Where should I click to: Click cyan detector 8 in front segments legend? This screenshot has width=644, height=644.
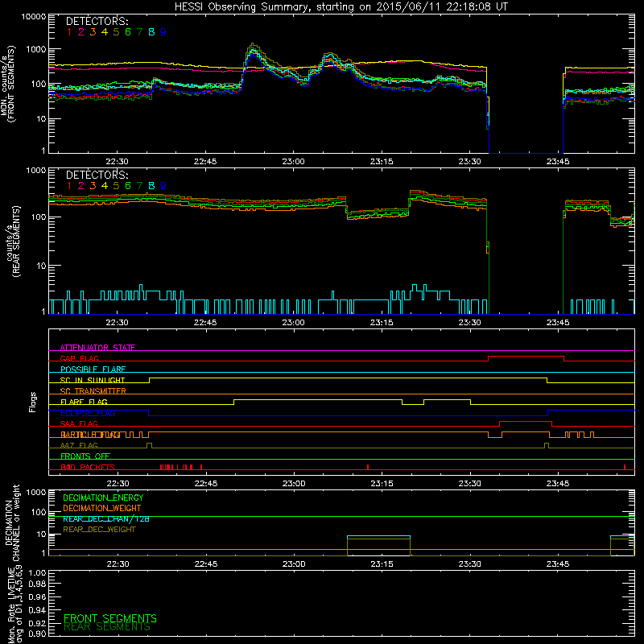click(151, 32)
